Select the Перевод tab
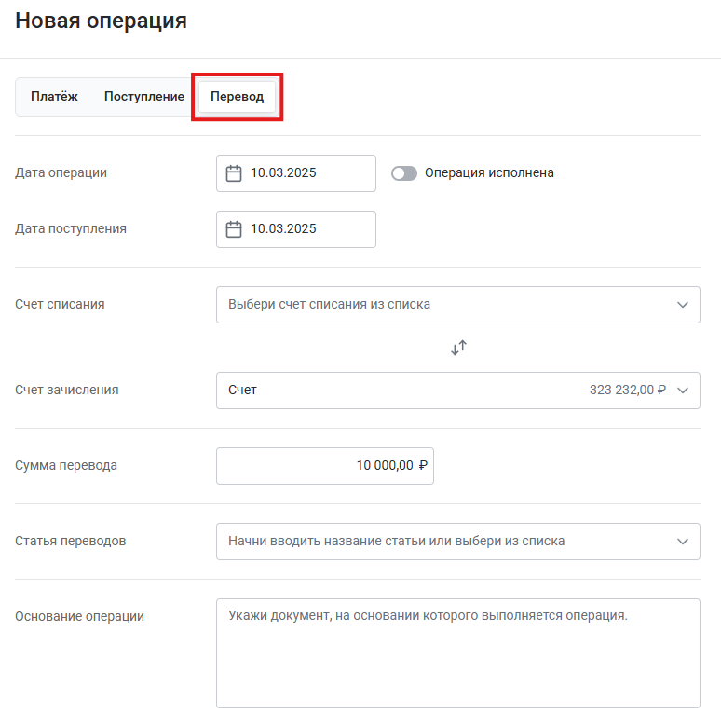Screen dimensions: 721x728 238,97
